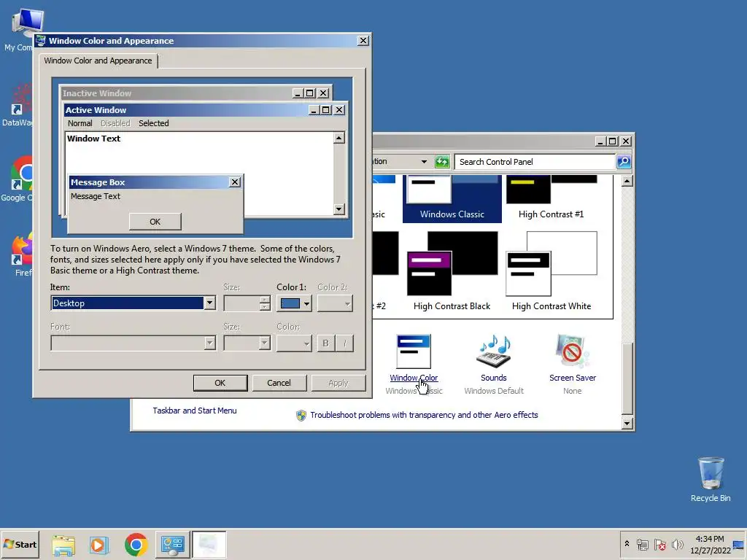Open the Color 1 picker dropdown
The width and height of the screenshot is (747, 560).
[294, 303]
